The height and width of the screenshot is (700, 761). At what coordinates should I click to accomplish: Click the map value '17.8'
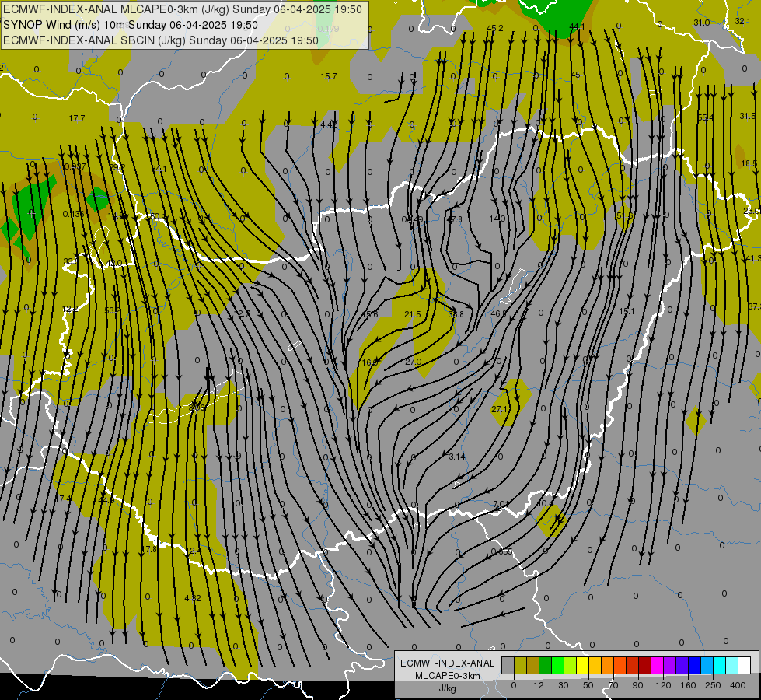149,549
